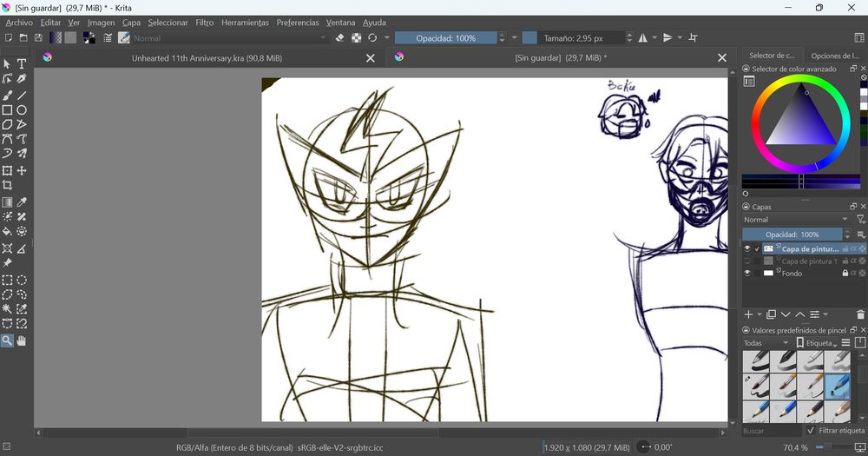Open the Etiqueta dropdown in brush presets
This screenshot has width=868, height=456.
(x=819, y=343)
